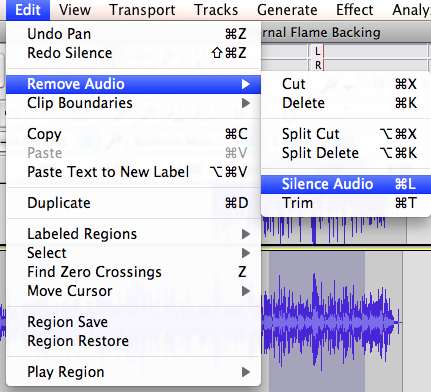Expand the Labeled Regions submenu

(133, 234)
